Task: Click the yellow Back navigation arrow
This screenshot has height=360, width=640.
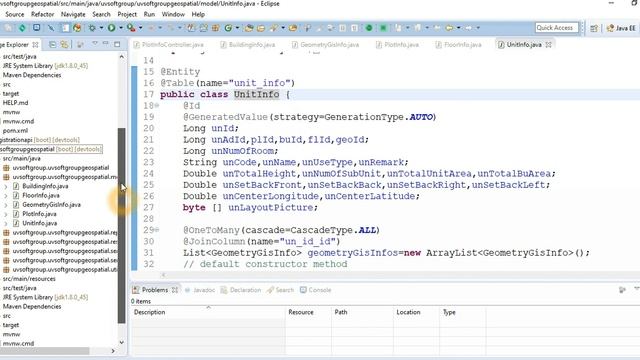Action: click(x=449, y=28)
